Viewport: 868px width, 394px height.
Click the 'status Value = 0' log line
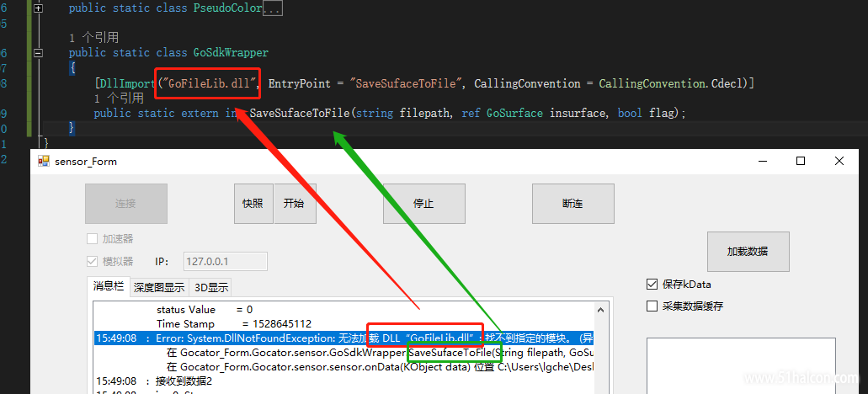click(205, 309)
